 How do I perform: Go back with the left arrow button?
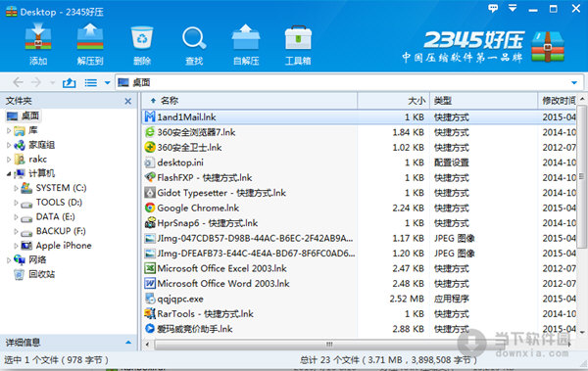(x=18, y=82)
